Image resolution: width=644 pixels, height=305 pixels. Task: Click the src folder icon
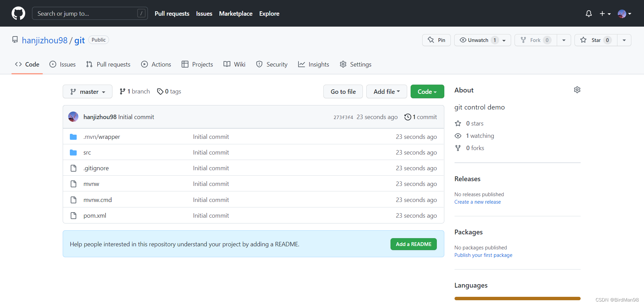pos(73,152)
